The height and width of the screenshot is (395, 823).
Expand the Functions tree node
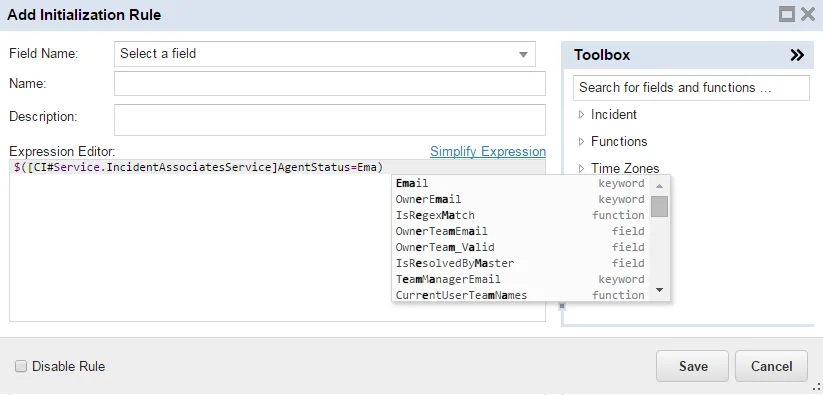[581, 141]
